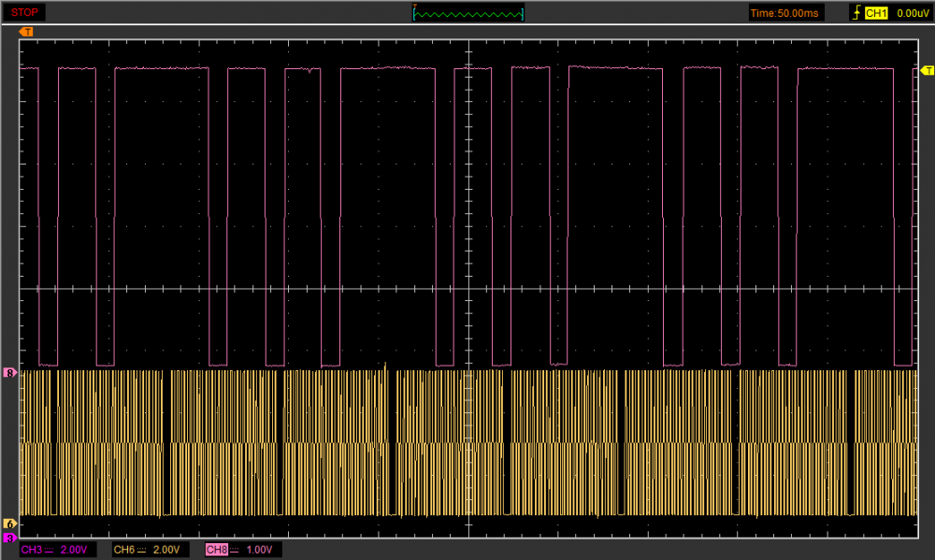Select the yellow channel 6 ground marker
Image resolution: width=935 pixels, height=560 pixels.
(10, 524)
